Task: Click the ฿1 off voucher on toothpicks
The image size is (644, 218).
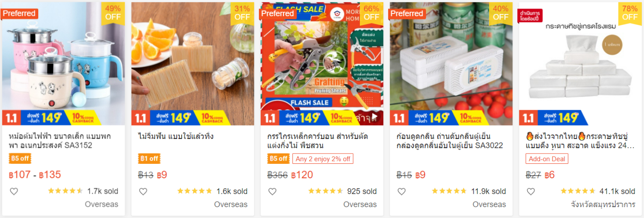Action: coord(149,159)
